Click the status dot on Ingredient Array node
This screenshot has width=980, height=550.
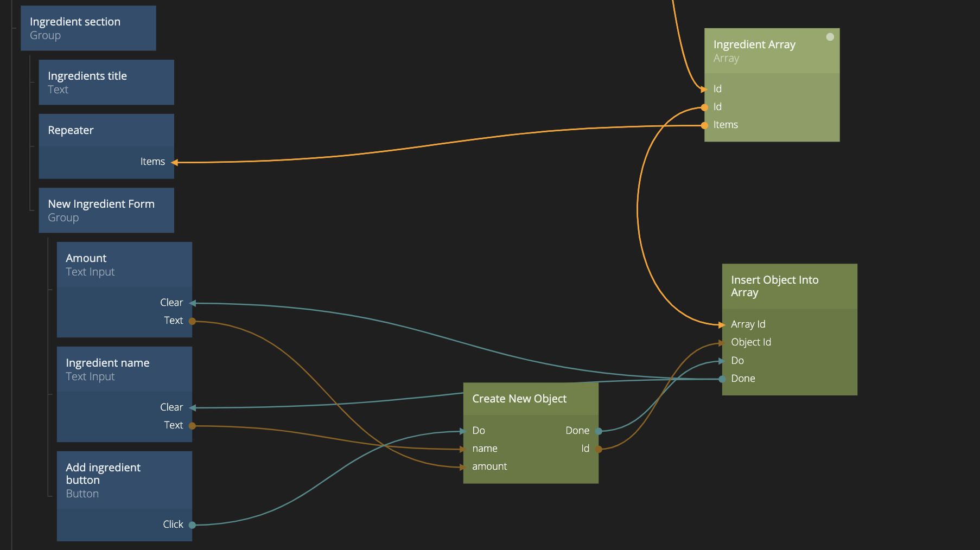pyautogui.click(x=830, y=37)
